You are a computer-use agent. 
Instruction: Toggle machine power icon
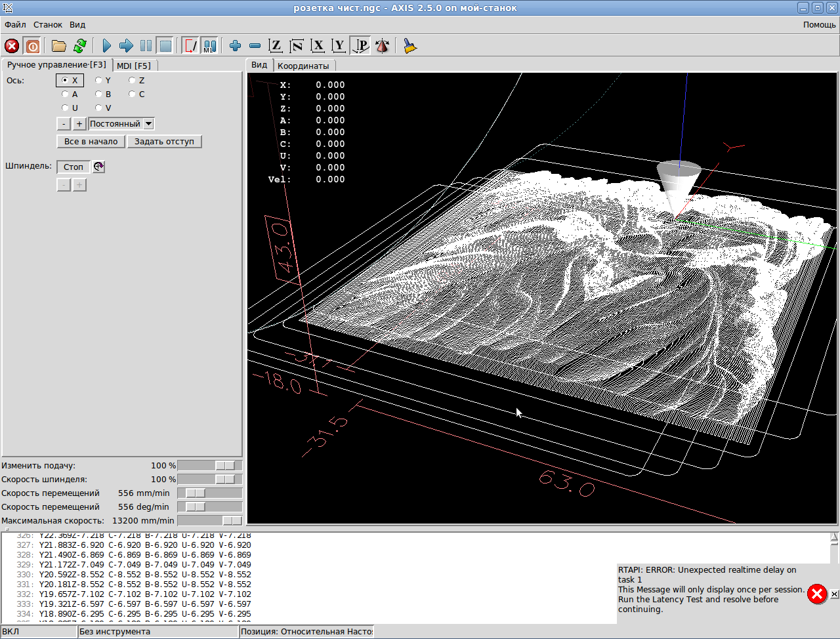click(x=33, y=46)
